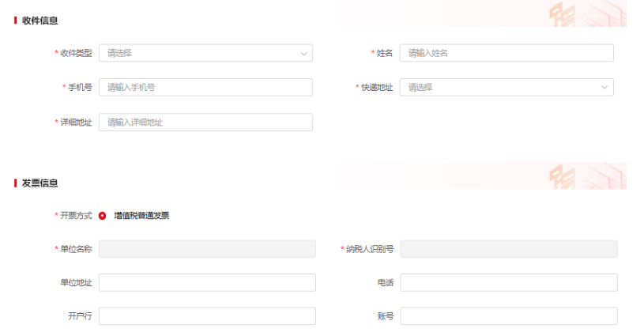Screen dimensions: 644x336
Task: Click the 手机号 input field
Action: 205,87
